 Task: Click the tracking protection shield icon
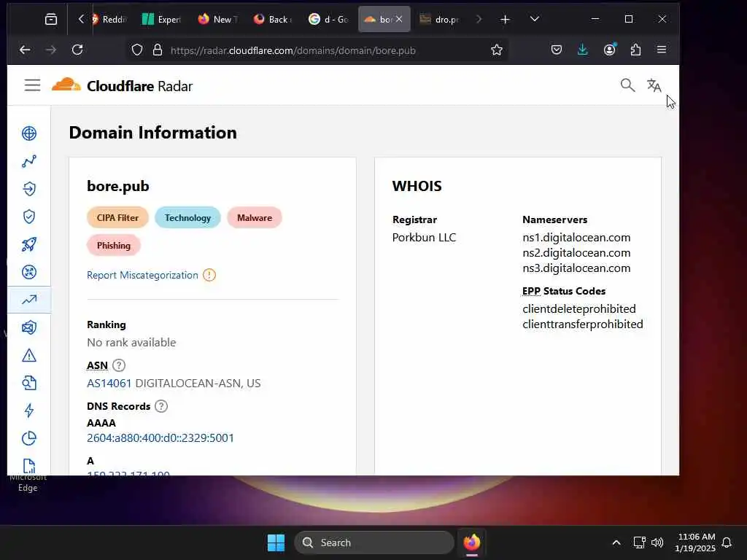pyautogui.click(x=137, y=50)
